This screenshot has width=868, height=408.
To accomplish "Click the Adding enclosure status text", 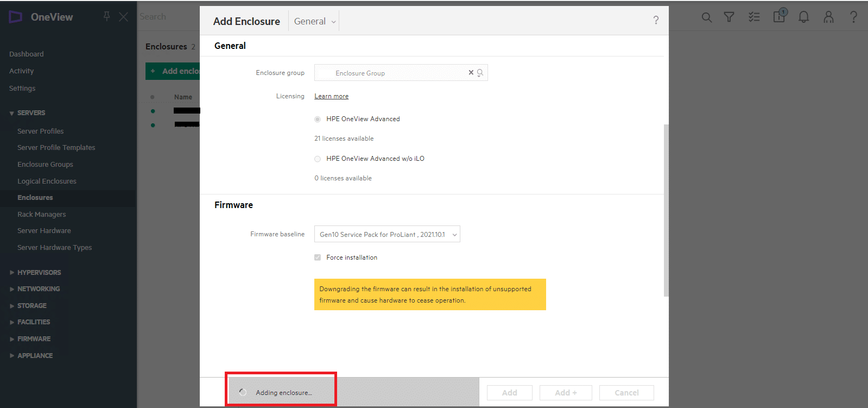I will [x=284, y=393].
